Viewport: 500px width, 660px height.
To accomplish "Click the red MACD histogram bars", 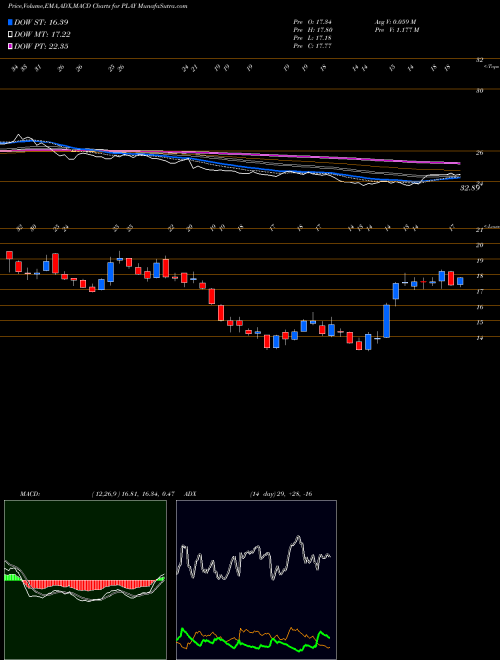I will click(90, 585).
